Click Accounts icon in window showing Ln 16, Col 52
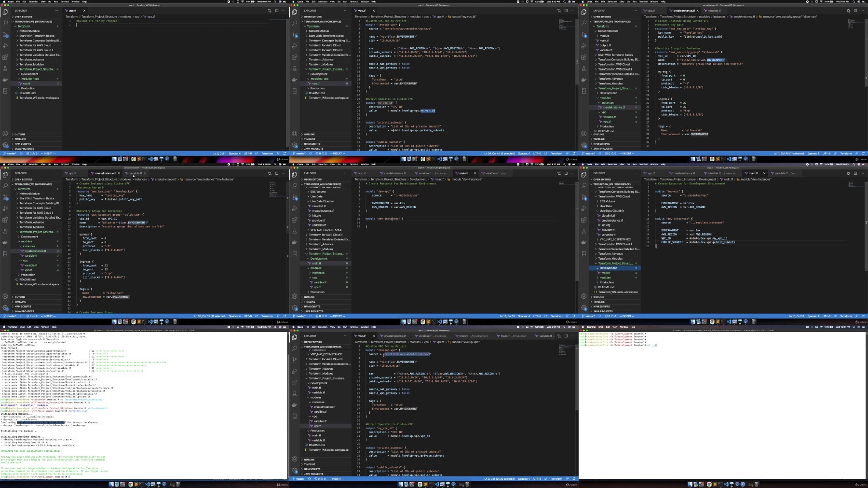 tap(584, 296)
